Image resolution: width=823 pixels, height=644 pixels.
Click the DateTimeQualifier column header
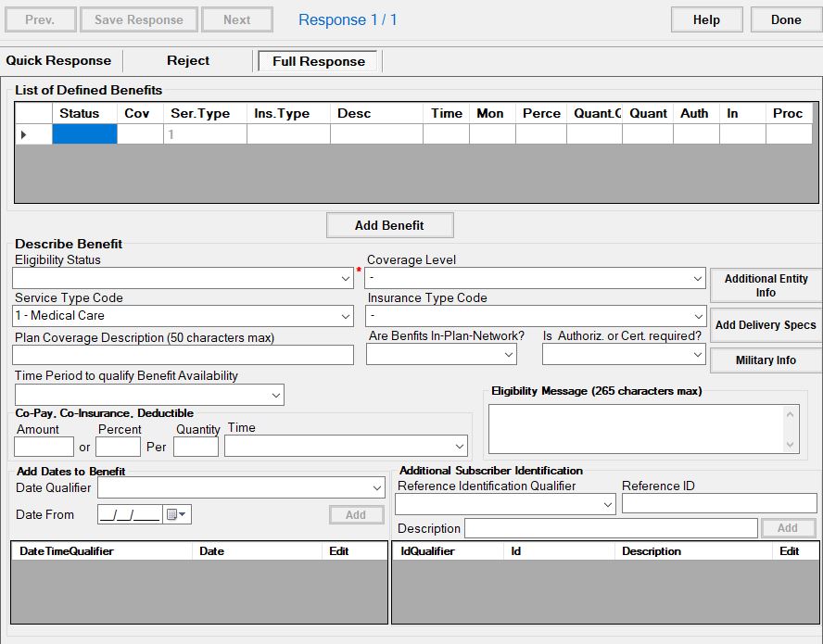click(102, 551)
